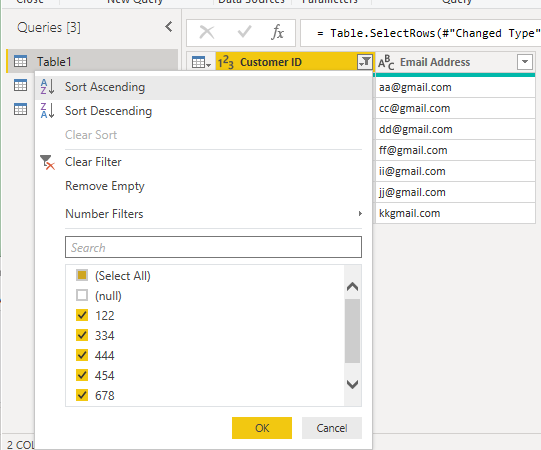Screen dimensions: 541x450
Task: Click Cancel to dismiss filter menu
Action: (332, 428)
